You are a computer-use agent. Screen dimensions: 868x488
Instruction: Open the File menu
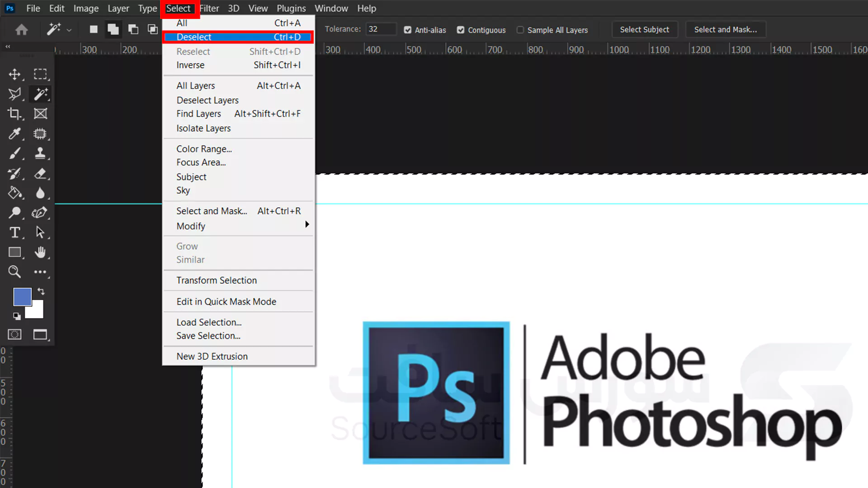click(33, 9)
